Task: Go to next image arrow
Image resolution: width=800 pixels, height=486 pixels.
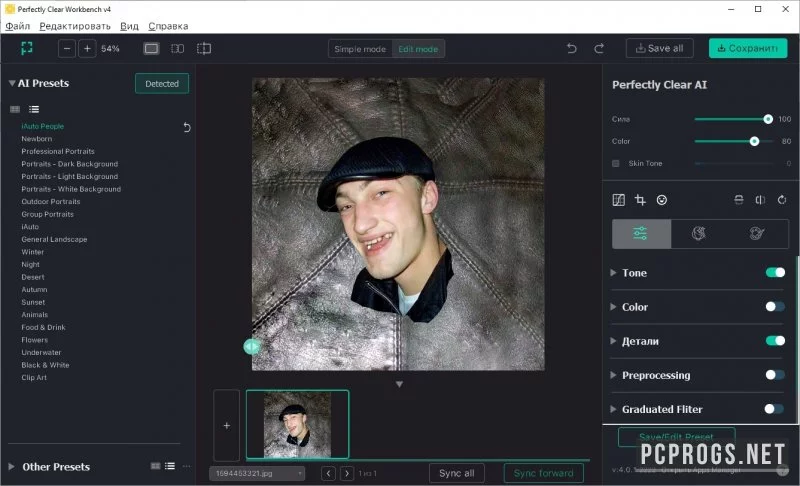Action: [x=347, y=473]
